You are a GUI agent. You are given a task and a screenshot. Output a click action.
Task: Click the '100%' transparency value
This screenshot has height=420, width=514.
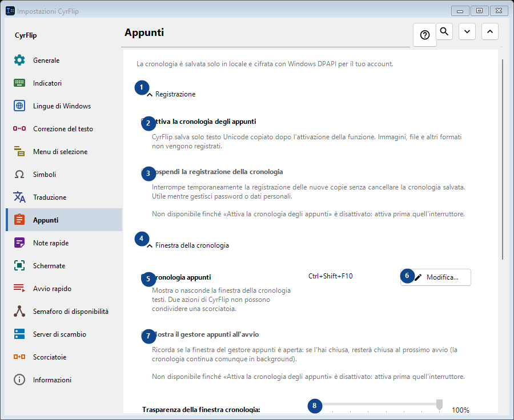tap(460, 410)
